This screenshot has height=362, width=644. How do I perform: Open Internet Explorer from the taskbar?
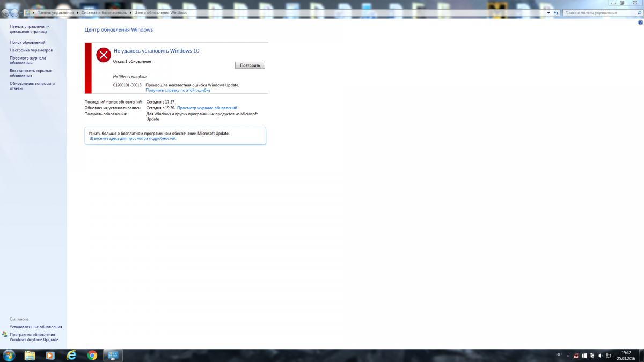pos(71,355)
